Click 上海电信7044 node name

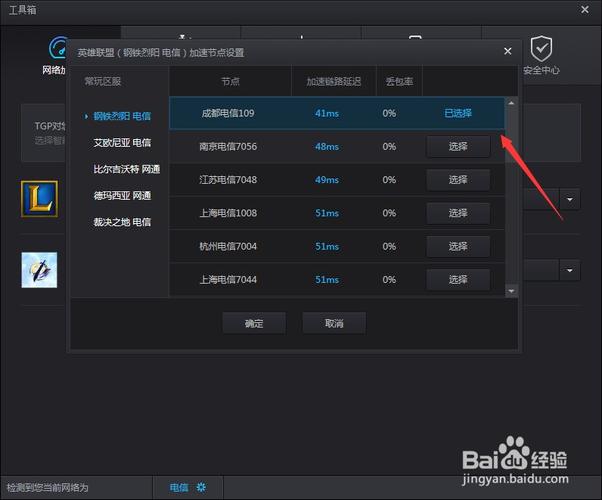pos(228,280)
